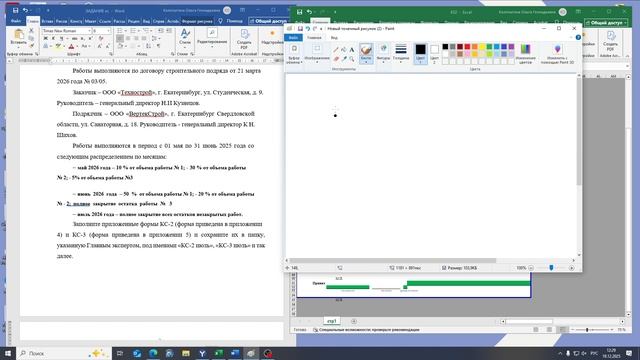Toggle Strikethrough formatting in Word
640x360 pixels.
click(74, 38)
